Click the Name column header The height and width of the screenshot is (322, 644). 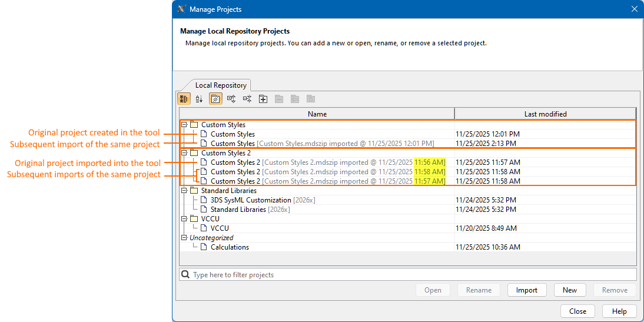click(317, 114)
